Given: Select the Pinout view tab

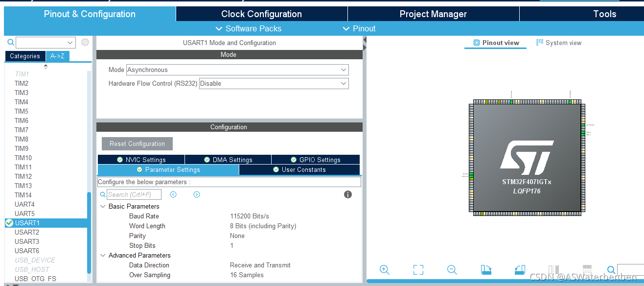Looking at the screenshot, I should 496,43.
